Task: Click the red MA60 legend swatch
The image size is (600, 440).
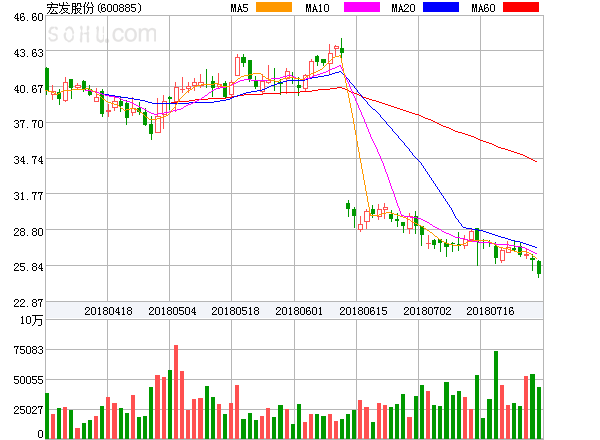Action: pos(521,7)
